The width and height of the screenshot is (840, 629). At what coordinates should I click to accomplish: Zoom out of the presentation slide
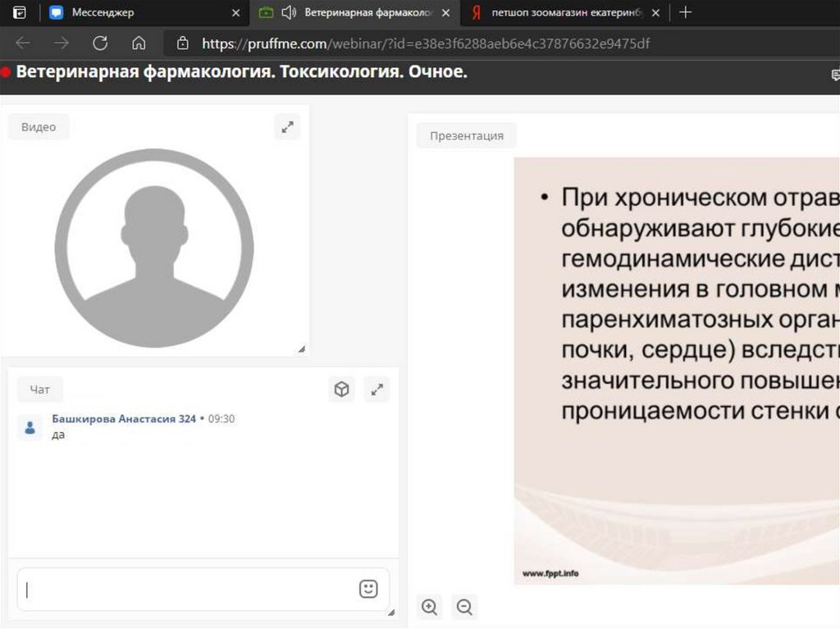point(464,607)
